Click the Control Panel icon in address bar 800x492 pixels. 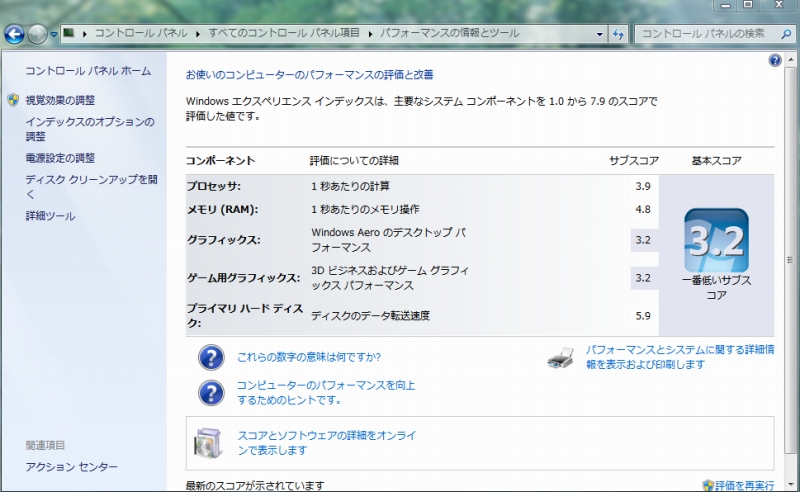(x=69, y=33)
